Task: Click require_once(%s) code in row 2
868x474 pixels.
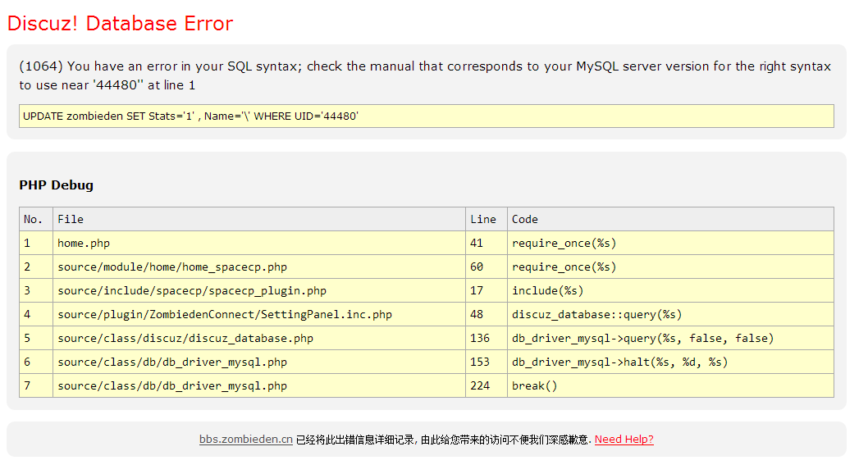Action: point(564,267)
